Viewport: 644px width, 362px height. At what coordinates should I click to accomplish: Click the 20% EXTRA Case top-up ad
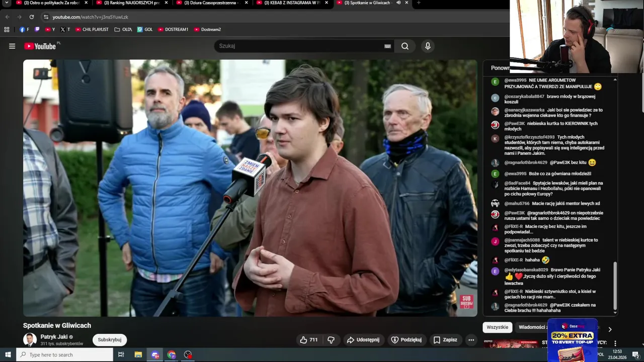[573, 340]
